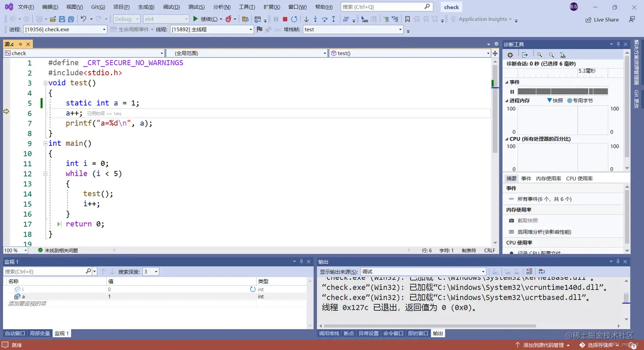The image size is (644, 350).
Task: Collapse the while loop outline block
Action: tap(46, 174)
